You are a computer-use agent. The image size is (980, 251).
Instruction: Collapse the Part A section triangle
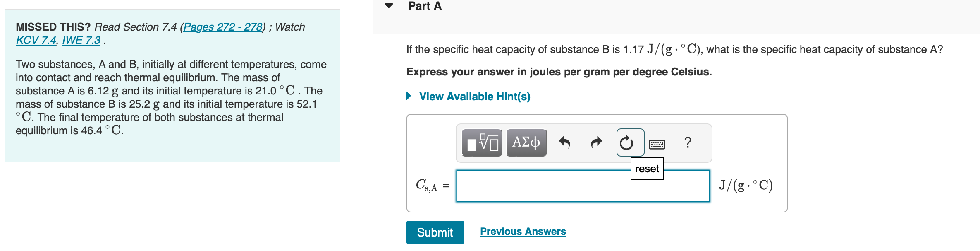point(388,6)
